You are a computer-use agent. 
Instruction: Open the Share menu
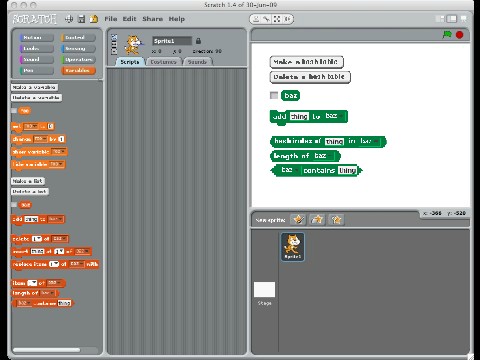click(153, 19)
